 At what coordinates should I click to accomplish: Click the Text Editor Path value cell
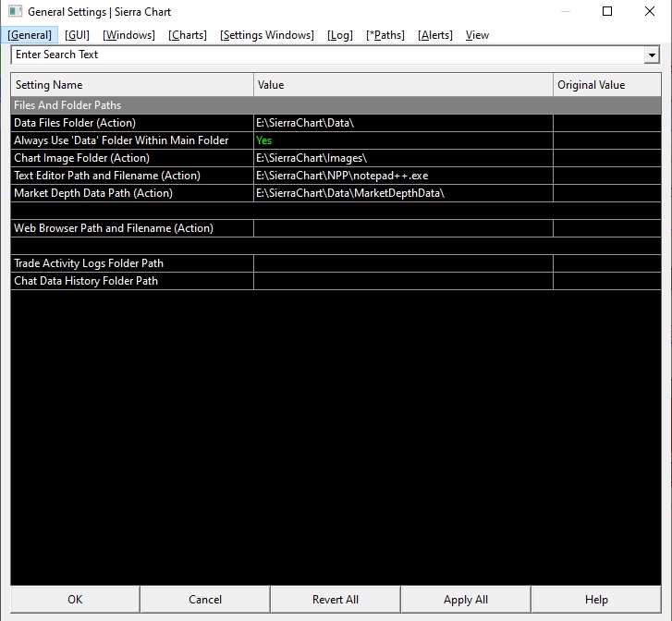point(403,176)
